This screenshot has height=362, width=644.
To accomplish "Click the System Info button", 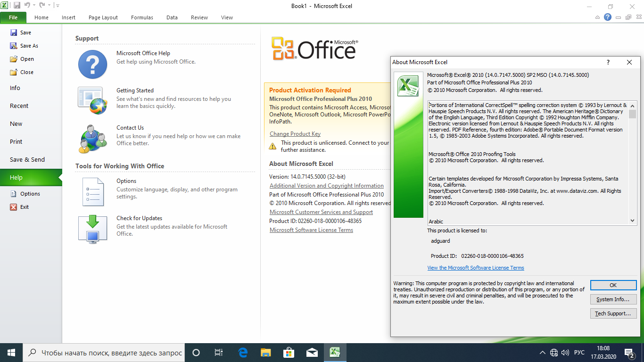I will tap(613, 299).
